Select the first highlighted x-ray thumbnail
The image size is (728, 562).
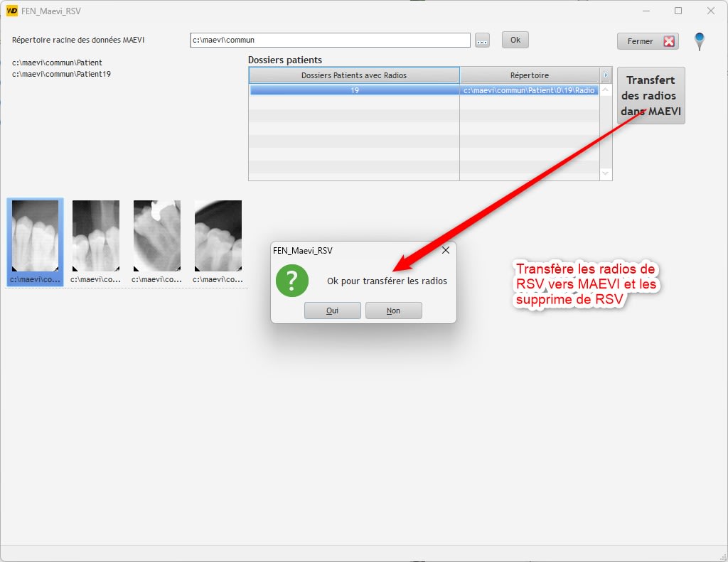36,236
